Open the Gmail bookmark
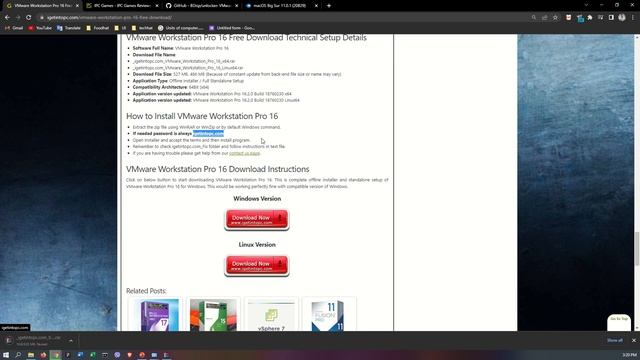 14,28
